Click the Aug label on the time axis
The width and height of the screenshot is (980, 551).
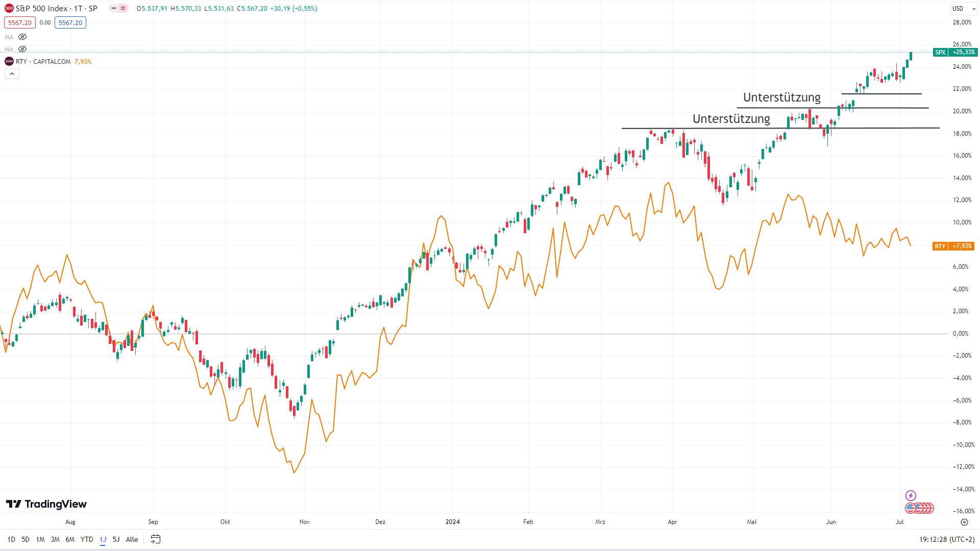click(x=70, y=522)
